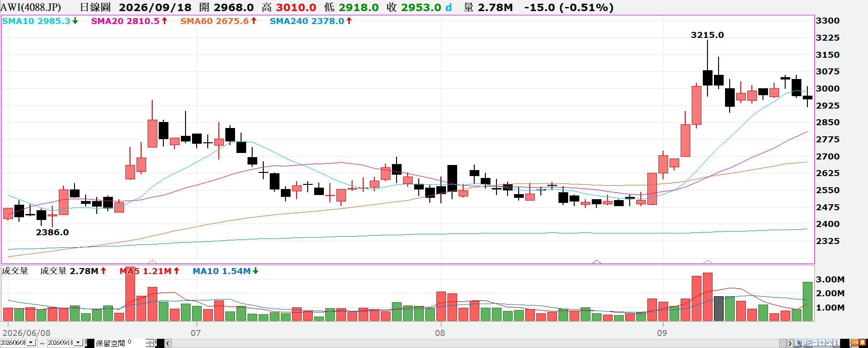Click the undo curved arrow icon
868x348 pixels.
pyautogui.click(x=829, y=342)
